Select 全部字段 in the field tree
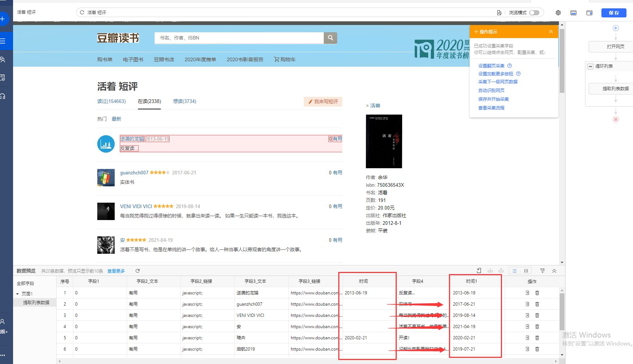Viewport: 633px width, 364px height. click(25, 283)
